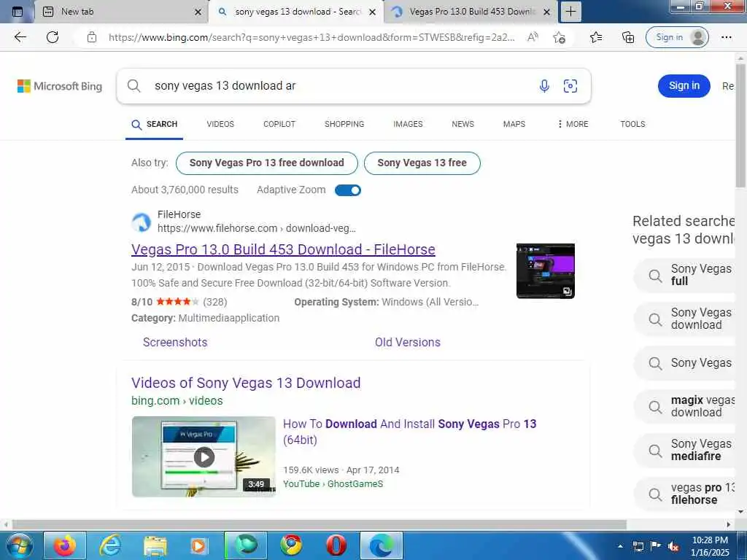Click the browser address bar URL

tap(311, 37)
